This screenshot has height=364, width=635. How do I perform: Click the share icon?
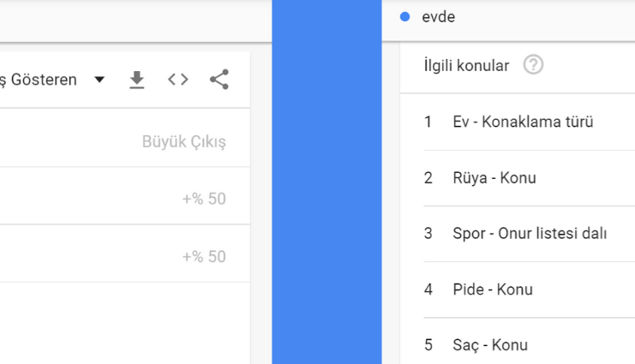(x=219, y=80)
